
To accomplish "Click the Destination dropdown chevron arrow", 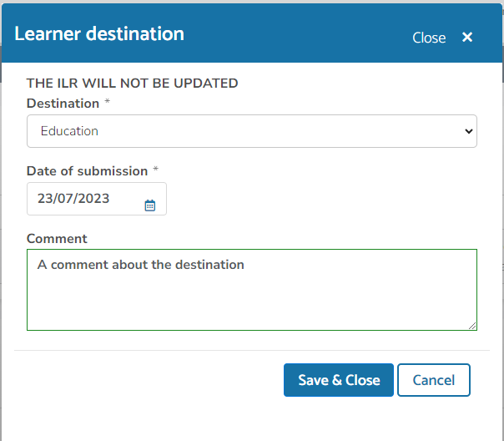I will (468, 131).
